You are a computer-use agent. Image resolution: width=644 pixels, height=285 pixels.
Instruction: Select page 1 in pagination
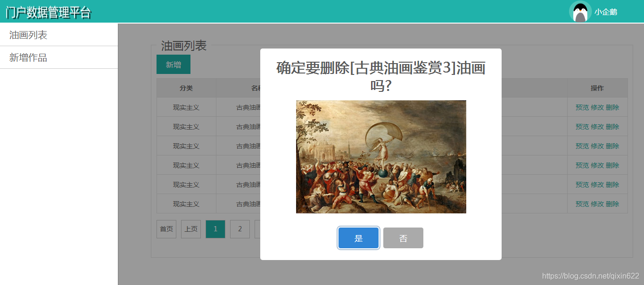click(215, 229)
